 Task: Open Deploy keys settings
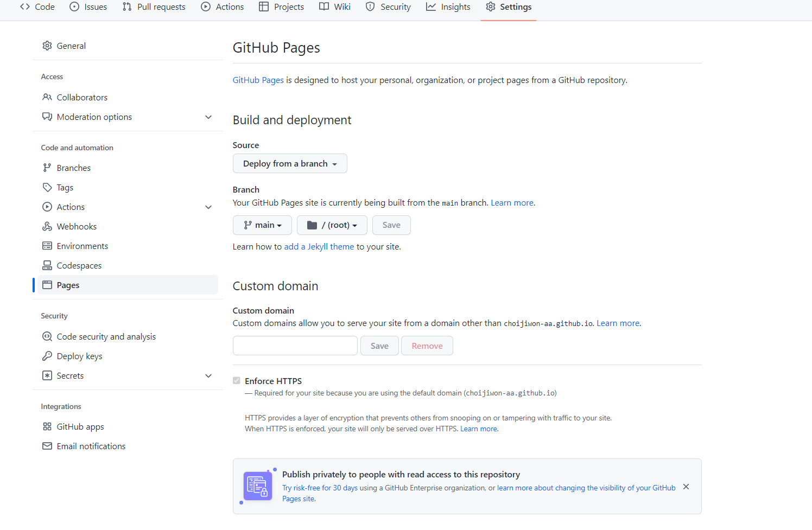(x=128, y=356)
